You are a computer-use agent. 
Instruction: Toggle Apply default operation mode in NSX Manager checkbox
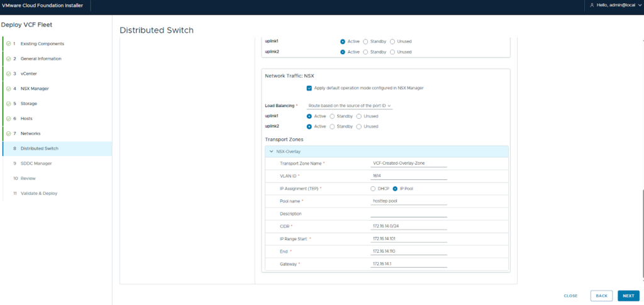coord(309,88)
